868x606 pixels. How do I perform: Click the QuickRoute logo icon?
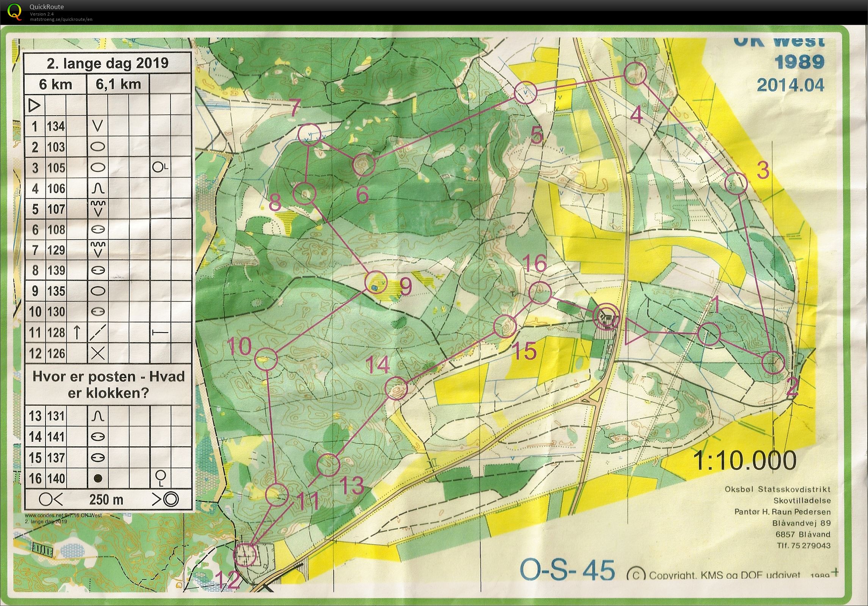(x=15, y=11)
